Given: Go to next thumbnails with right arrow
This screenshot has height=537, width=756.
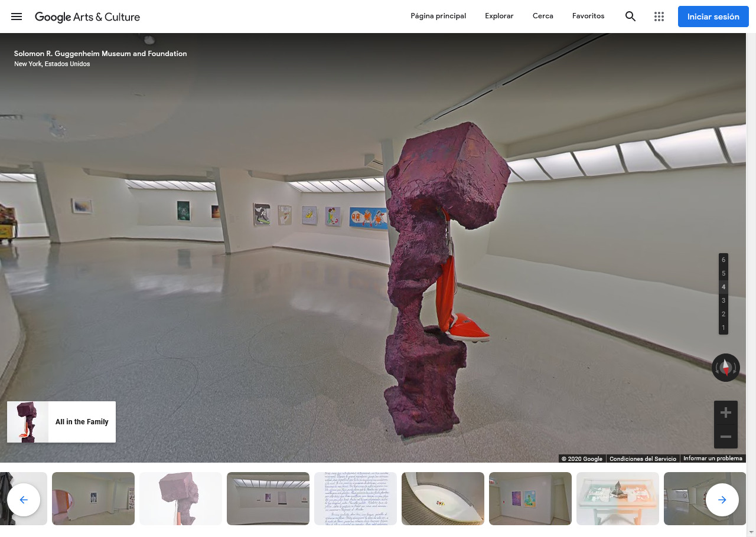Looking at the screenshot, I should click(x=722, y=500).
